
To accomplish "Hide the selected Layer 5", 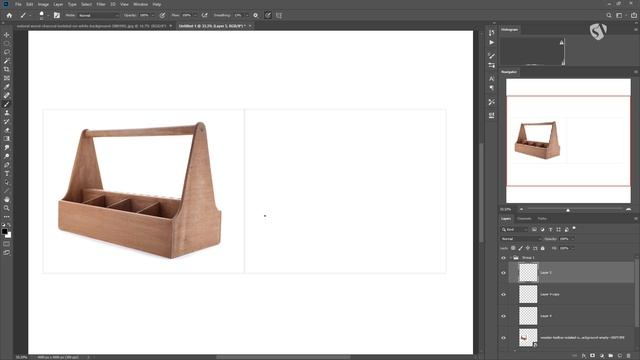I will coord(503,273).
